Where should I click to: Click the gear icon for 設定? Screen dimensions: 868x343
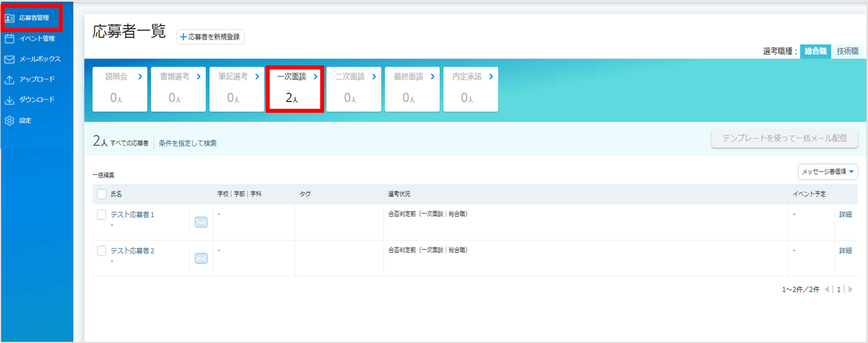pyautogui.click(x=9, y=121)
